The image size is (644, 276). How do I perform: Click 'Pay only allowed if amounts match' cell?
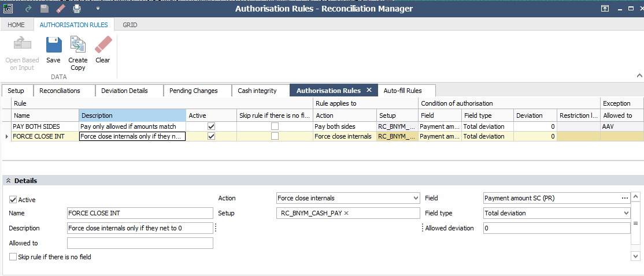tap(132, 126)
